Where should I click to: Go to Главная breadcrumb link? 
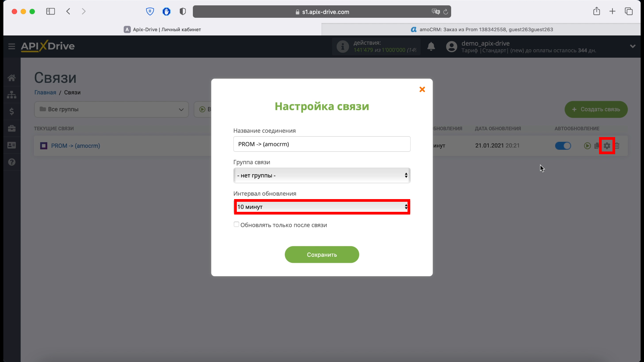pyautogui.click(x=45, y=93)
